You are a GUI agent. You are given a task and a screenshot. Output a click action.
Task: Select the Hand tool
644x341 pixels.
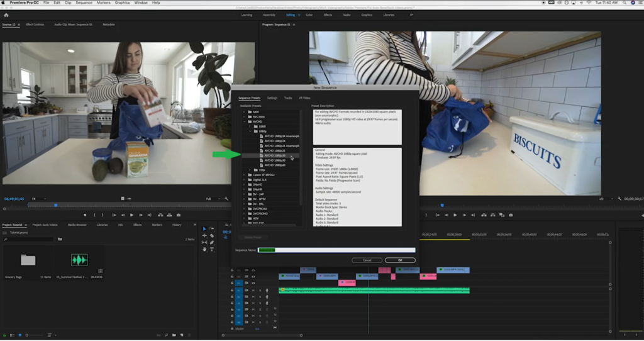pos(204,249)
